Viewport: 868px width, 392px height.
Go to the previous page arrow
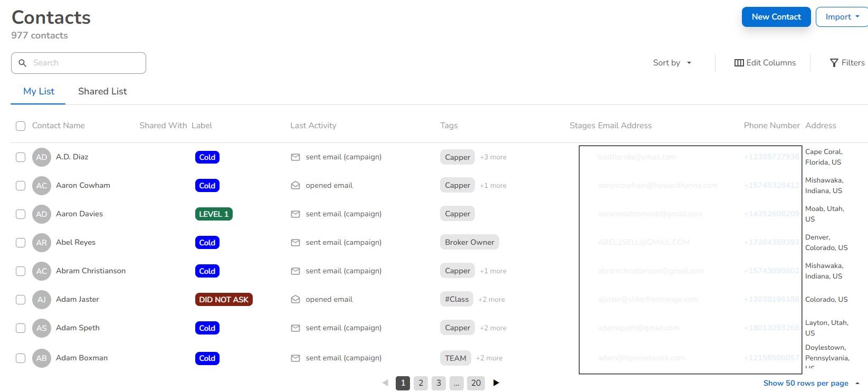385,383
